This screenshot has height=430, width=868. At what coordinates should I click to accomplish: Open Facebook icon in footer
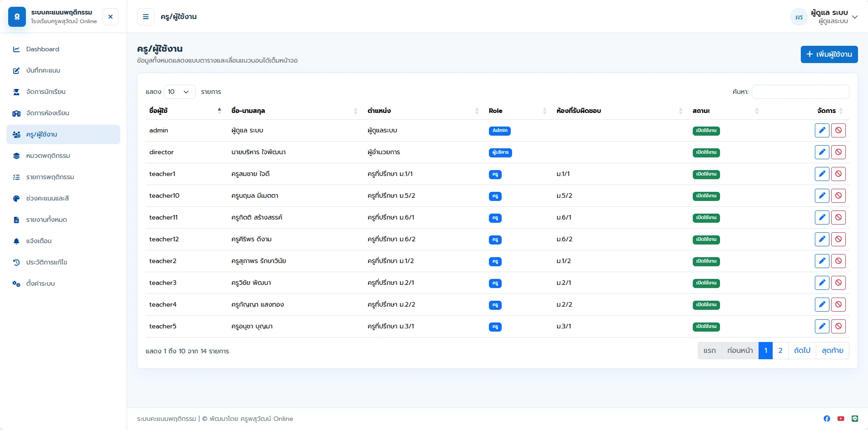827,419
